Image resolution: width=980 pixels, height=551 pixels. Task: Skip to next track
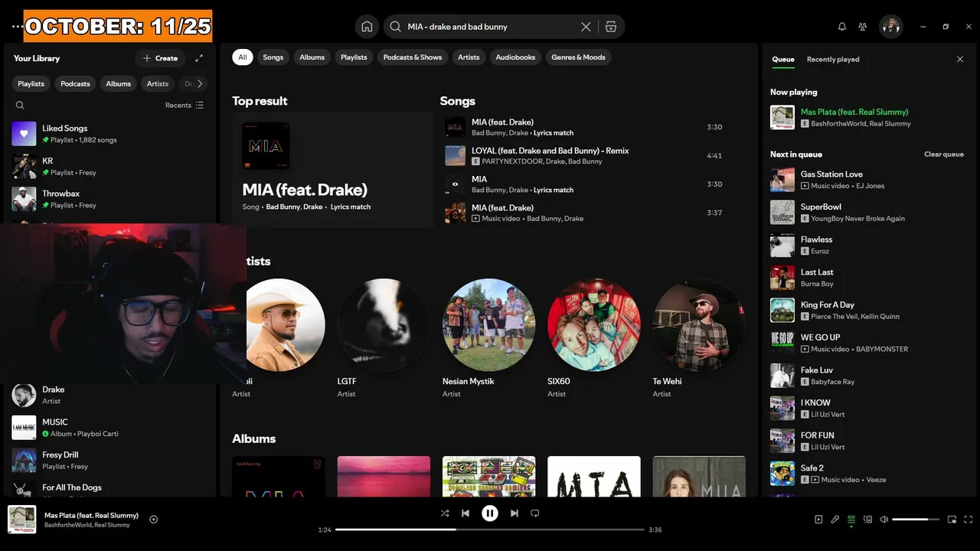[514, 514]
